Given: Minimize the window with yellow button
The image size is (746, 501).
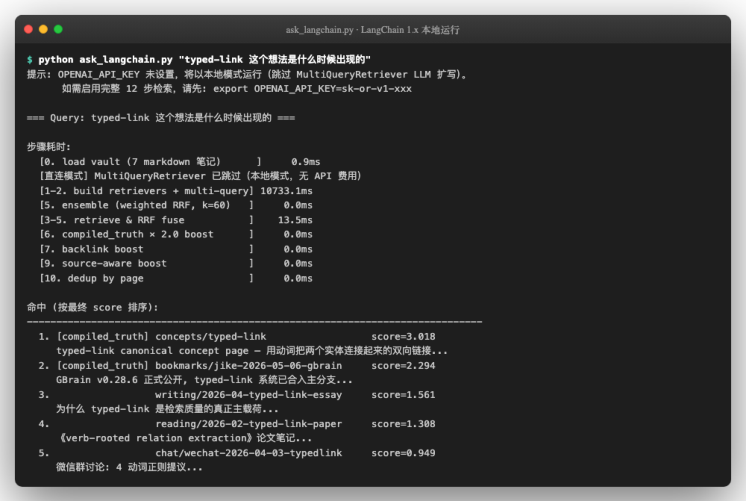Looking at the screenshot, I should tap(43, 29).
